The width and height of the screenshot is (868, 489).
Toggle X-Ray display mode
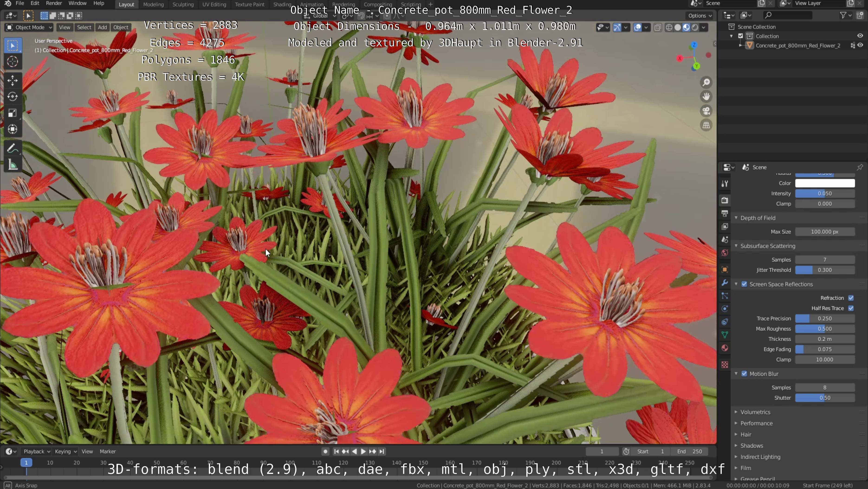(658, 28)
